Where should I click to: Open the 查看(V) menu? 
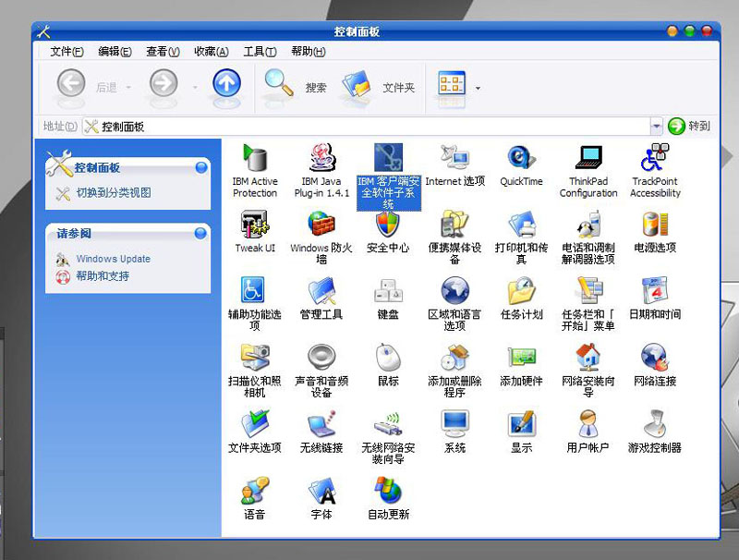pos(163,52)
